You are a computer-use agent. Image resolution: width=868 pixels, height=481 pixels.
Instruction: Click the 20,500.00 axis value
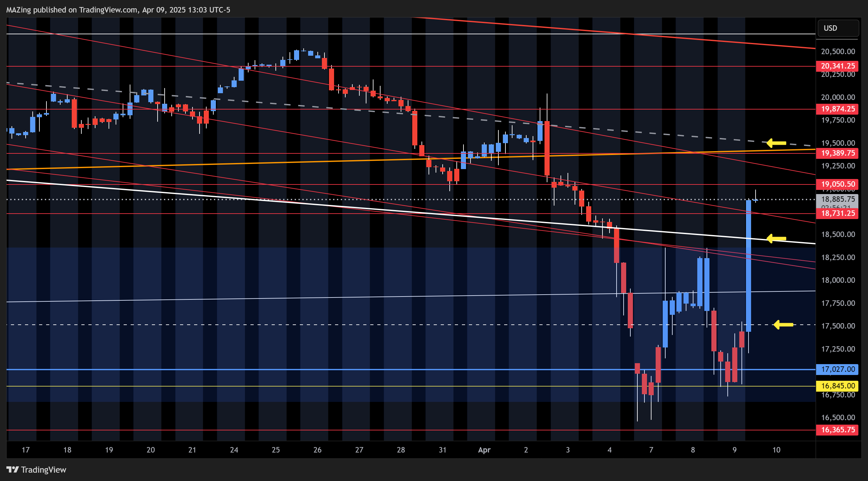(x=838, y=52)
